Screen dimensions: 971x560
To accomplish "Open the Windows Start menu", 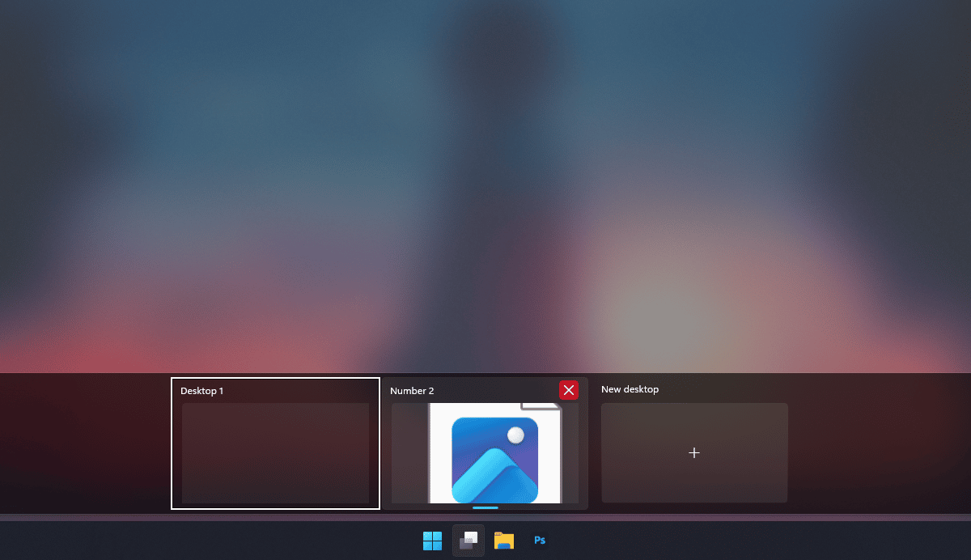I will (433, 541).
